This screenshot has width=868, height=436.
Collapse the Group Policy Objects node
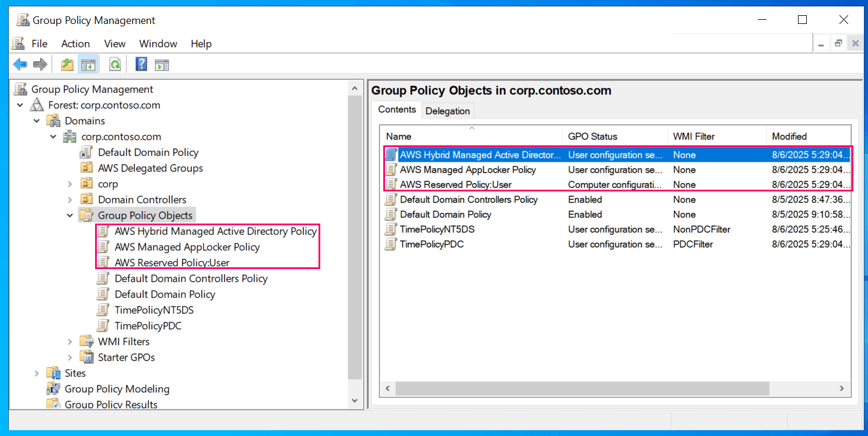pyautogui.click(x=70, y=215)
